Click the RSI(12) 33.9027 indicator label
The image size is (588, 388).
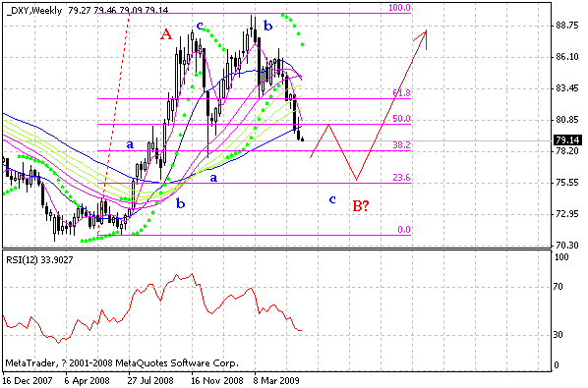39,259
